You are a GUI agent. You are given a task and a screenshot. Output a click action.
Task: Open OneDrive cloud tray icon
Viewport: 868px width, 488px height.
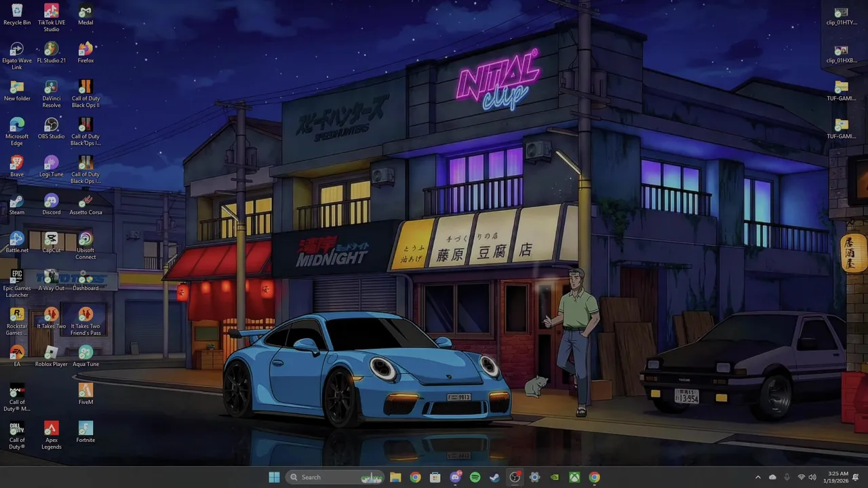click(772, 477)
